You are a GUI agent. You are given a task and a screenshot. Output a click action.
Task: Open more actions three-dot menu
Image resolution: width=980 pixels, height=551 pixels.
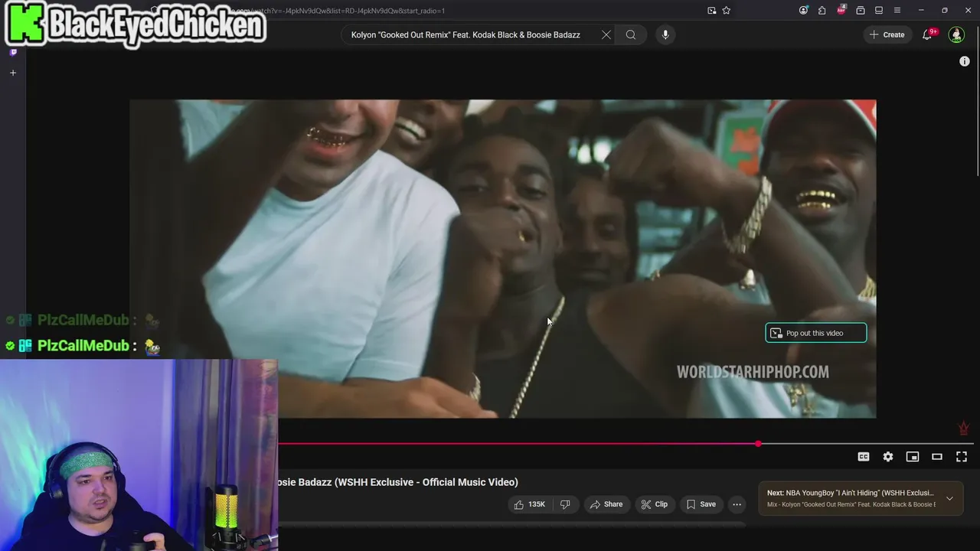737,504
